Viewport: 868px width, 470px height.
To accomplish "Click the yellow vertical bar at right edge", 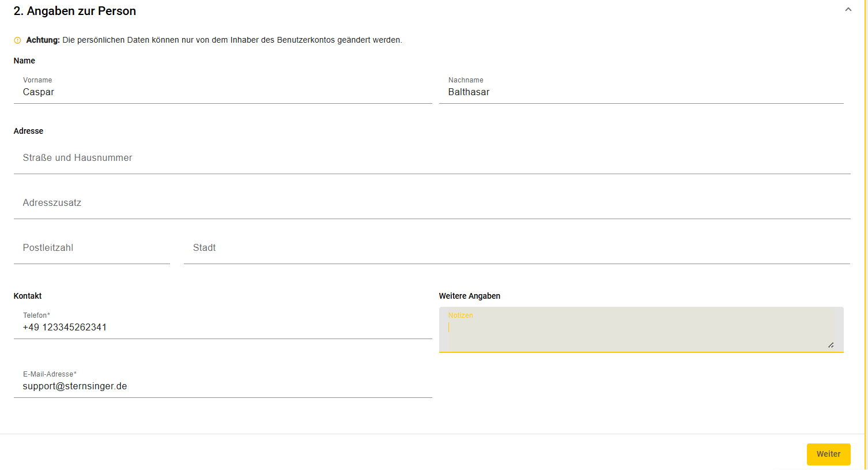I will click(x=865, y=235).
